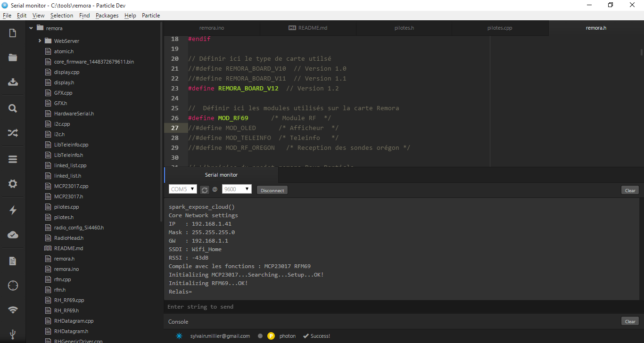Open MCP23017.cpp file
The height and width of the screenshot is (343, 644).
click(71, 186)
